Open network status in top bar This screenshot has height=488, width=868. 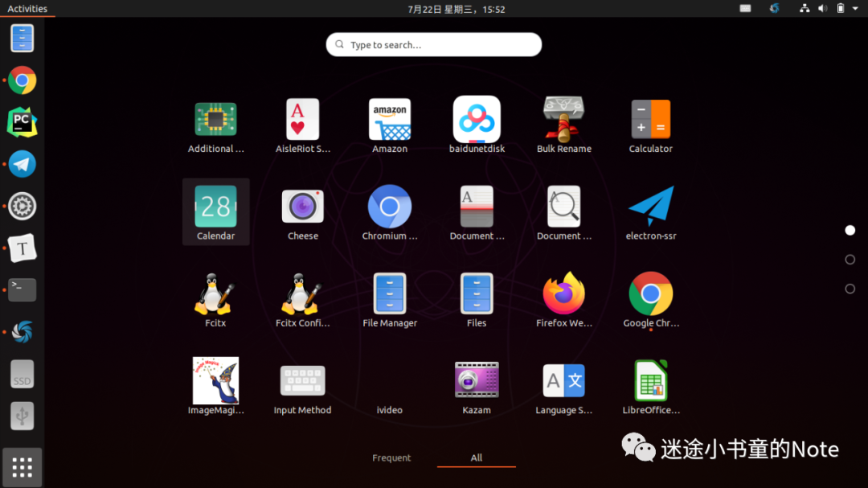click(805, 8)
